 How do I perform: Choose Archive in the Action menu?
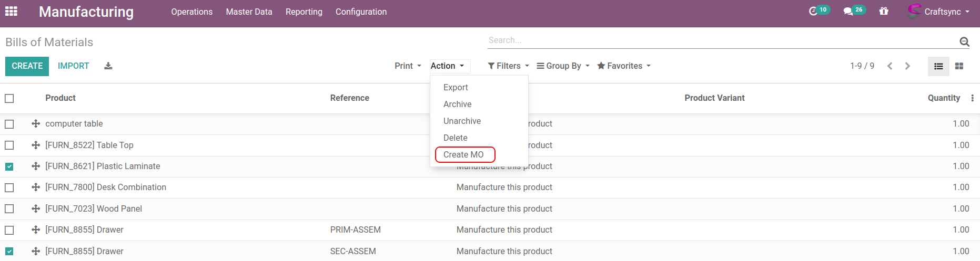(x=457, y=105)
